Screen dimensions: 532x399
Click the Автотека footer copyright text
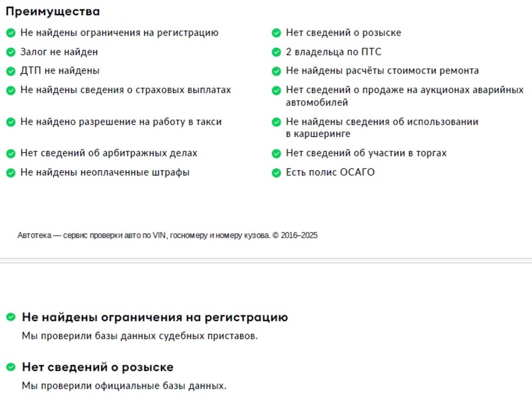[167, 235]
